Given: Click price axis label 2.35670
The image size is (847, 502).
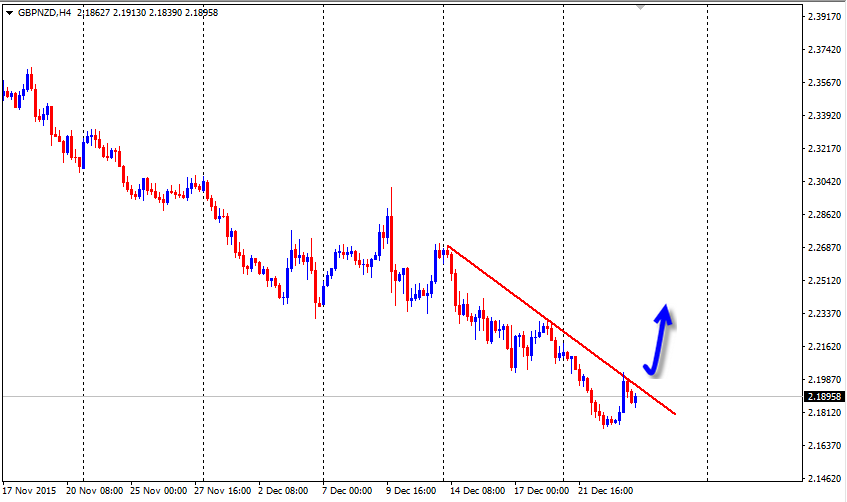Looking at the screenshot, I should coord(824,83).
